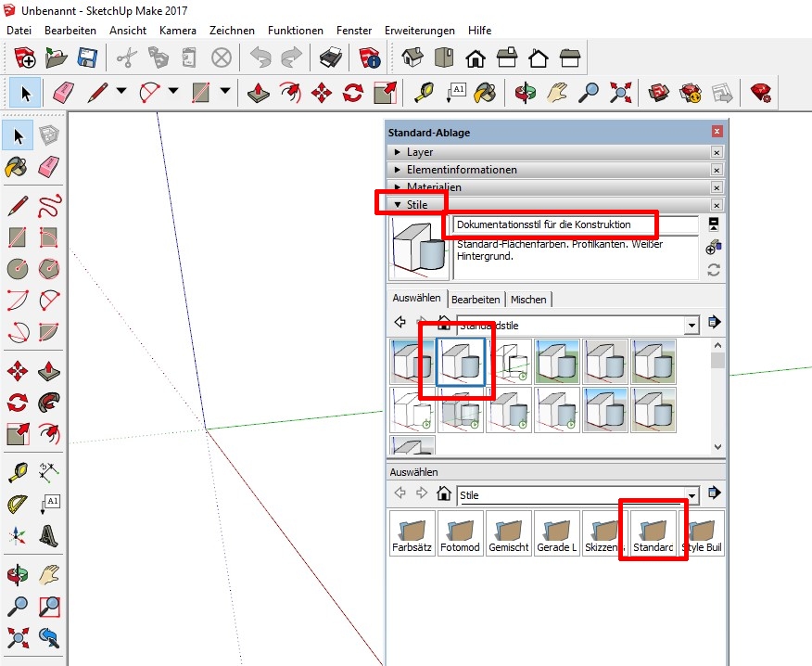Select the first style thumbnail in the grid

click(x=412, y=361)
